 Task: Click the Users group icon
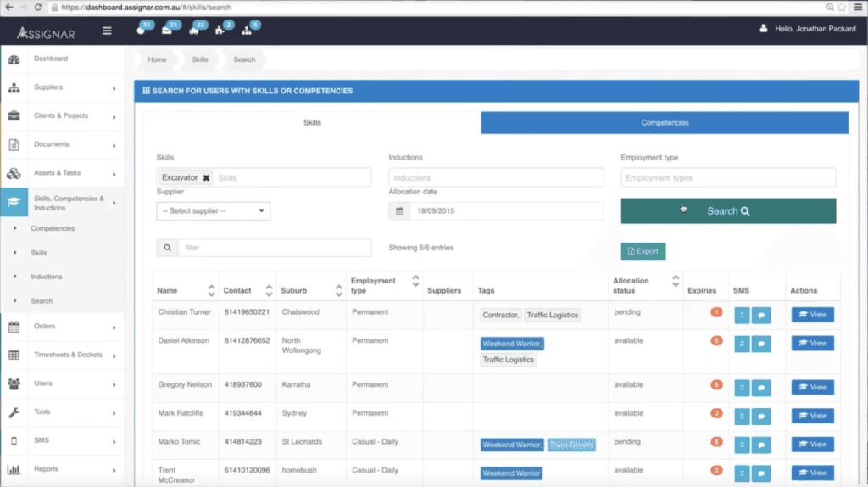pos(14,383)
